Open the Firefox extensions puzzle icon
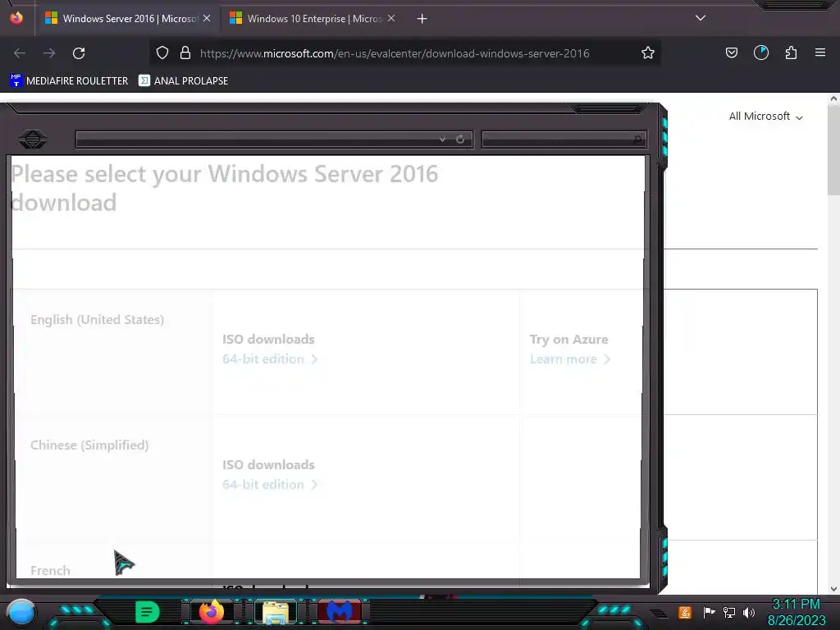The width and height of the screenshot is (840, 630). (x=791, y=52)
